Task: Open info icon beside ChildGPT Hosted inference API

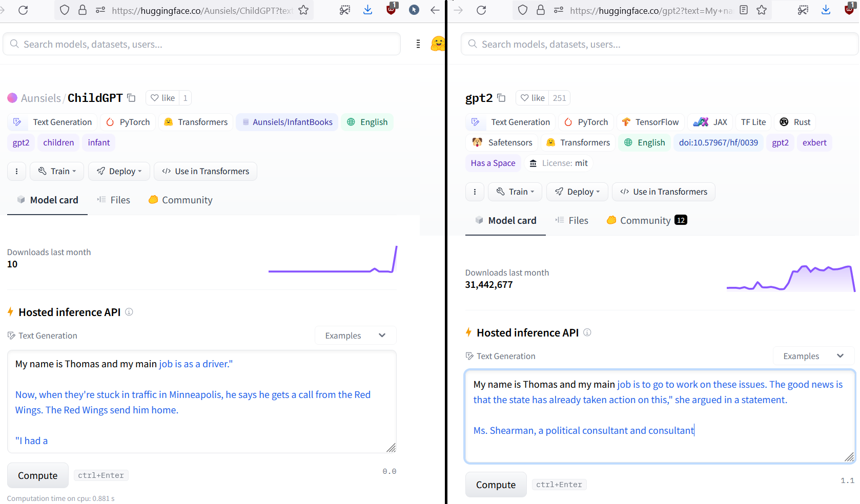Action: (x=129, y=312)
